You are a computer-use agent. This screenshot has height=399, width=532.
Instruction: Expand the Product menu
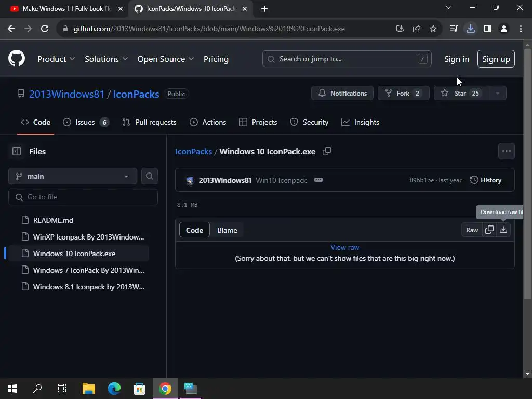point(56,59)
